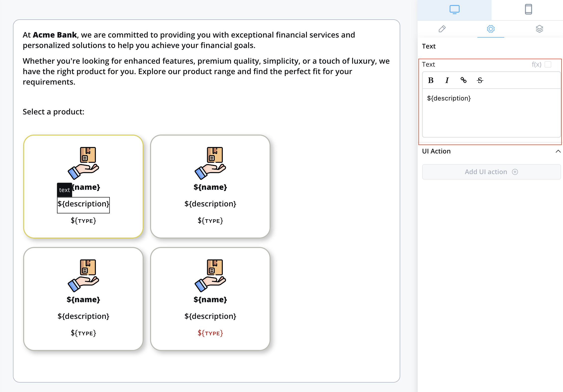
Task: Enable the f(x) expression checkbox
Action: pos(548,64)
